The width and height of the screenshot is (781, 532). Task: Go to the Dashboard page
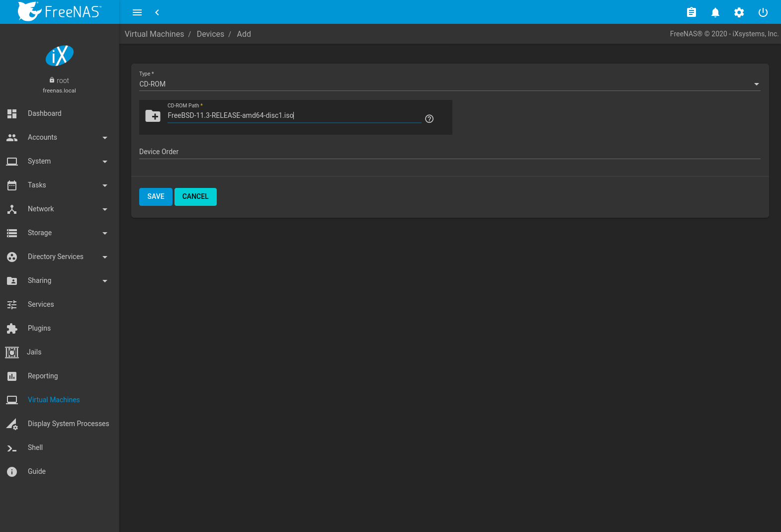[x=44, y=113]
